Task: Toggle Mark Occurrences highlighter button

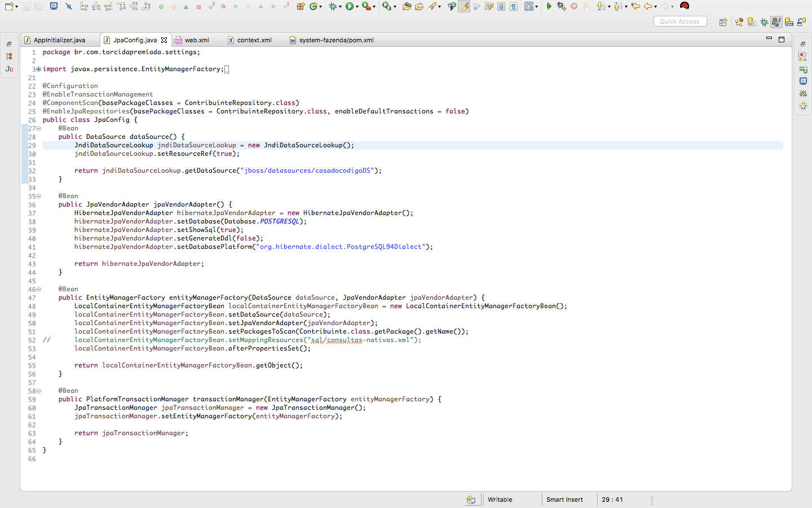Action: (464, 6)
